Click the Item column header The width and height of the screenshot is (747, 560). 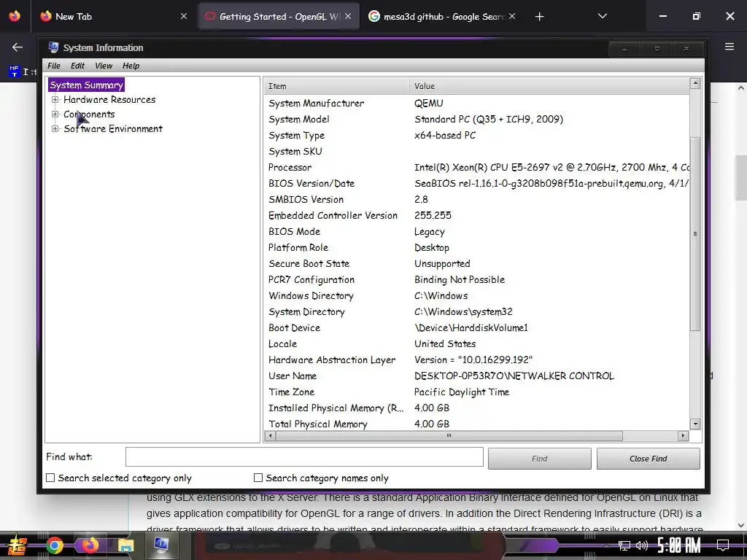point(336,86)
